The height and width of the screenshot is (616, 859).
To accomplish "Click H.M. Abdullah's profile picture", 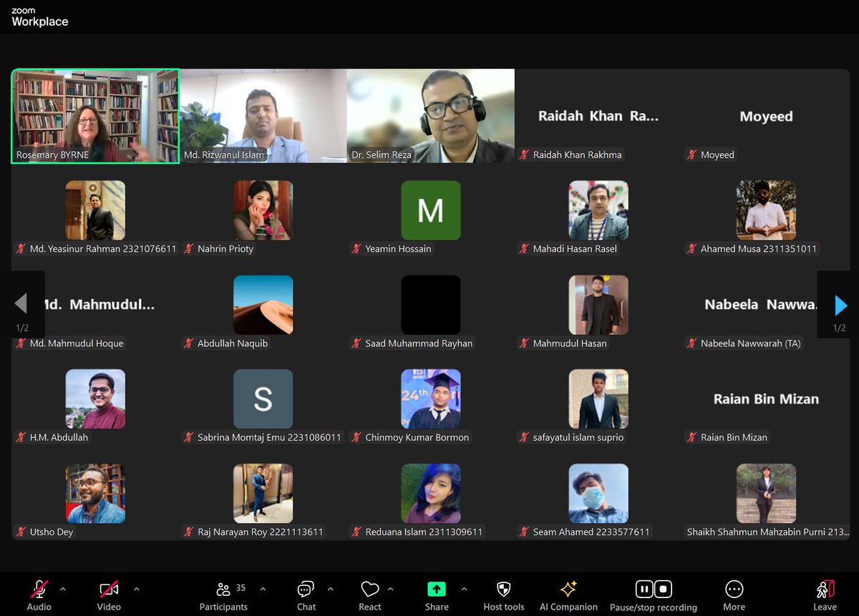I will point(95,399).
